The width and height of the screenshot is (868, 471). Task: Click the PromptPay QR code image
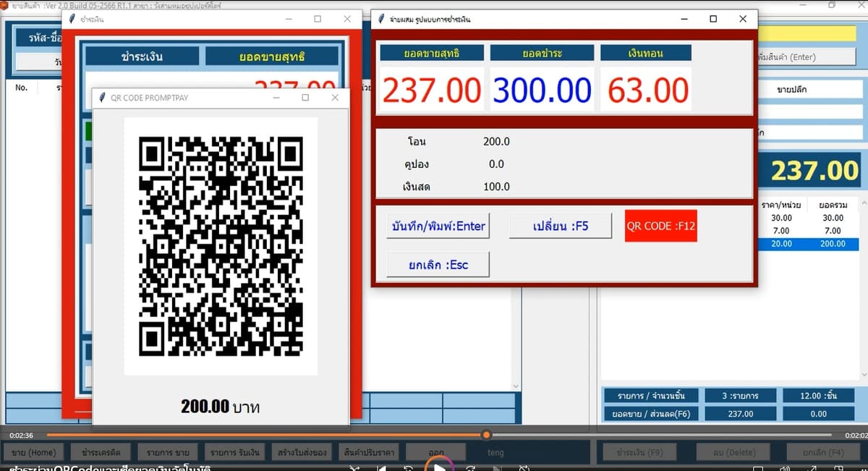point(221,246)
